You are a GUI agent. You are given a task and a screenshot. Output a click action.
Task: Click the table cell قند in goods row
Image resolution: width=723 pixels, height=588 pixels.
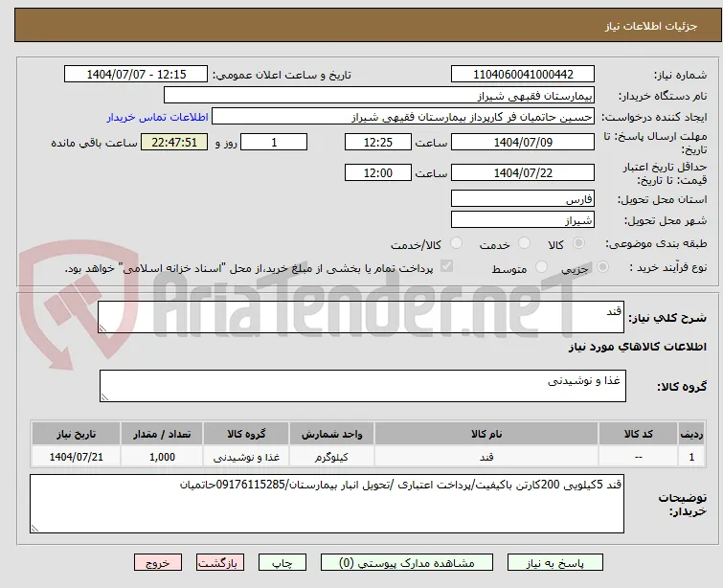[486, 457]
